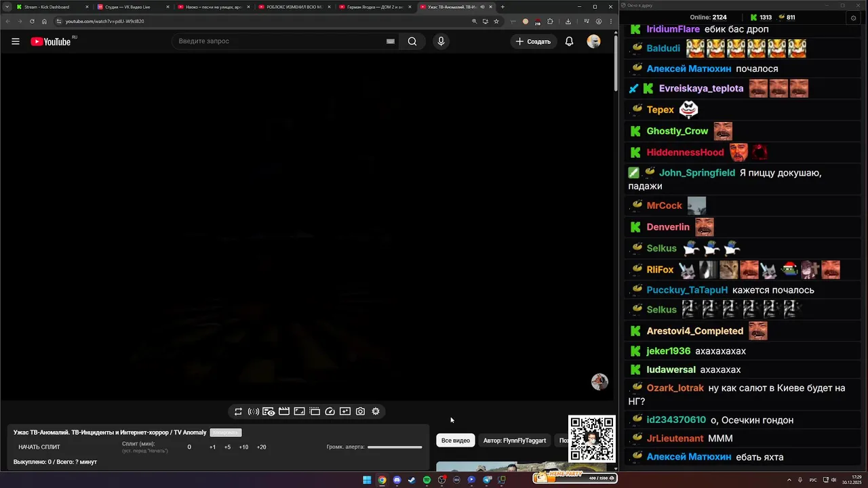Screen dimensions: 868x488
Task: Take a screenshot with the camera icon
Action: point(360,411)
